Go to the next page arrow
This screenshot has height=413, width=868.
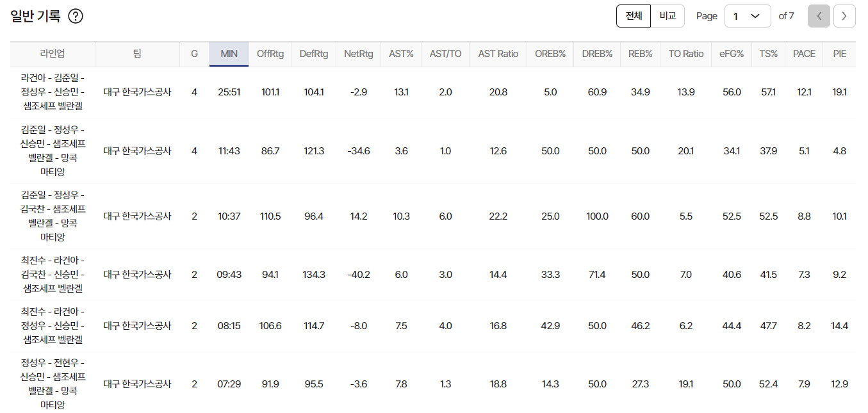click(844, 16)
